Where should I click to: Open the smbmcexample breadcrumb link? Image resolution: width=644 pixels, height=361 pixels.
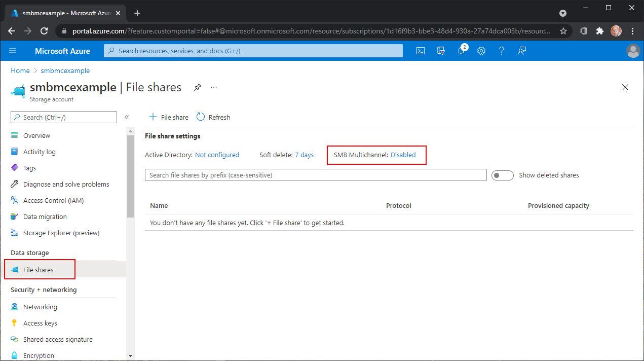(65, 70)
